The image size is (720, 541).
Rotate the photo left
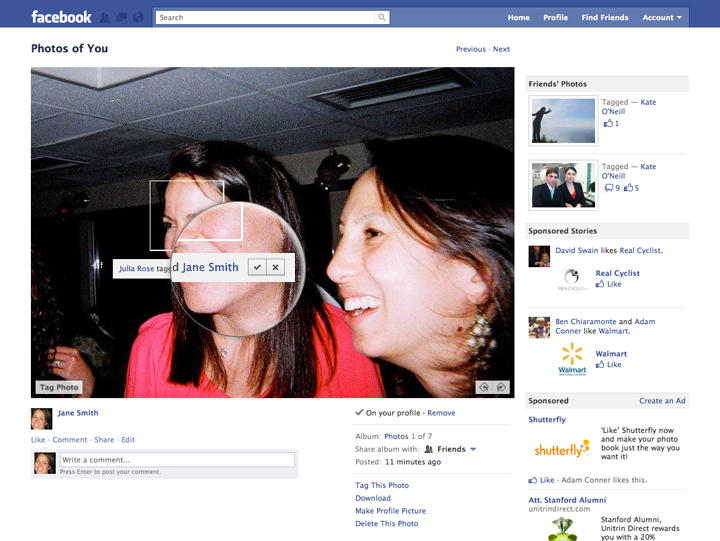[x=484, y=387]
